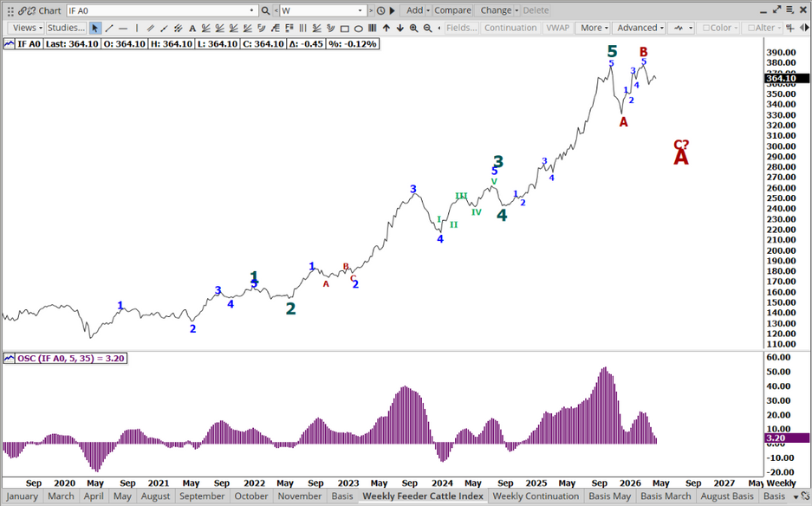
Task: Click the Change button
Action: (x=496, y=10)
